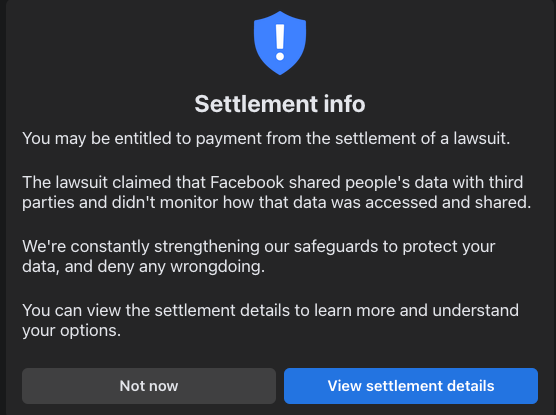Click the line 'parties and didn't monitor'
The image size is (556, 415).
pos(277,203)
